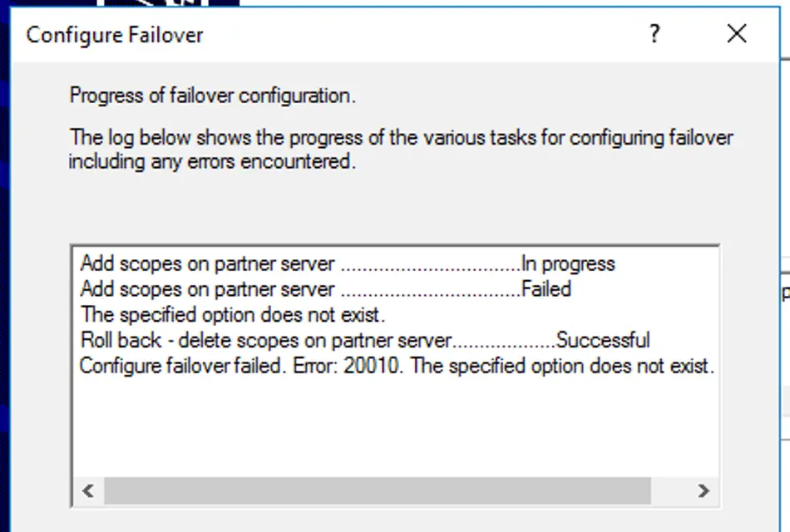This screenshot has width=790, height=532.
Task: Select the 'Configure failover failed. Error: 20010' line
Action: point(397,366)
